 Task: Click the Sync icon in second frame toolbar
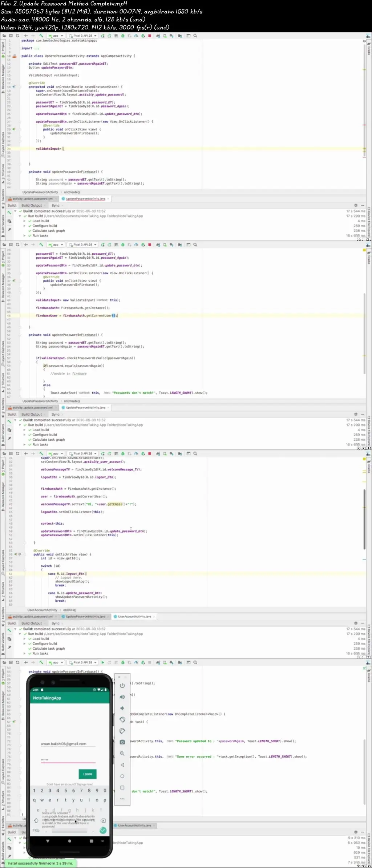(17, 245)
